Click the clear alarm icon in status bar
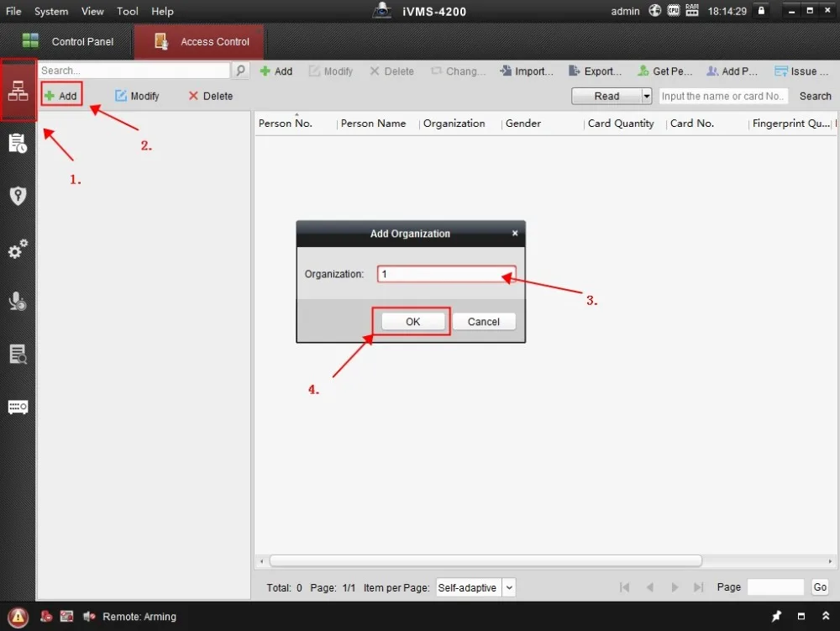Screen dimensions: 840x631 (46, 617)
